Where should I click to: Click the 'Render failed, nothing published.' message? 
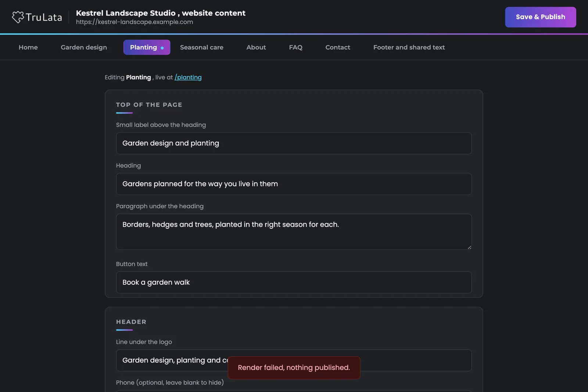(294, 368)
